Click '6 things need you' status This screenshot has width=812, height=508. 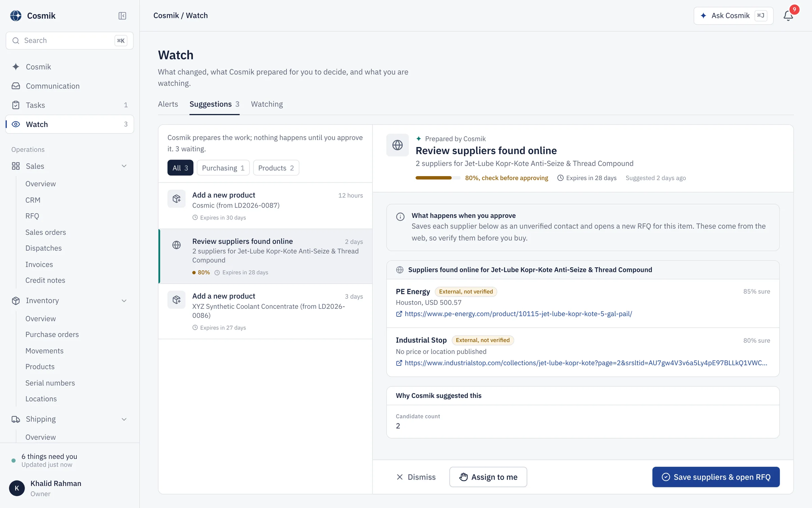(49, 457)
